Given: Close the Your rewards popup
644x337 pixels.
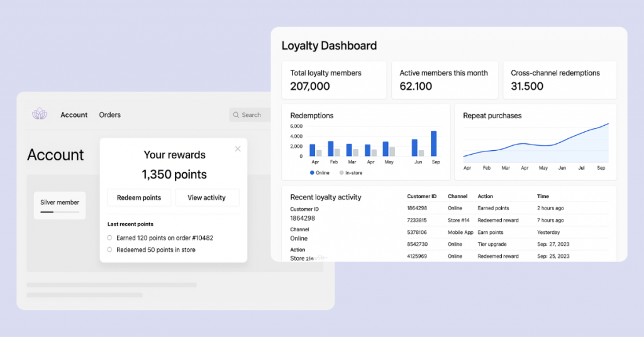Looking at the screenshot, I should click(x=238, y=149).
